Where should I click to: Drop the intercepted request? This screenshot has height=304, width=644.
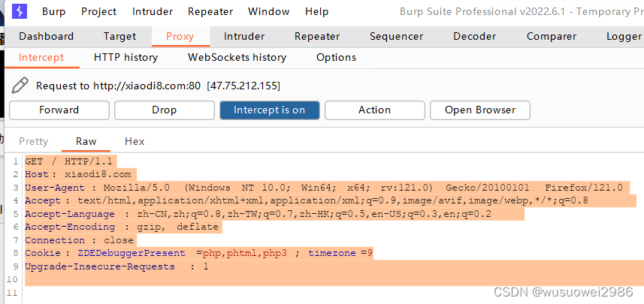(x=165, y=110)
